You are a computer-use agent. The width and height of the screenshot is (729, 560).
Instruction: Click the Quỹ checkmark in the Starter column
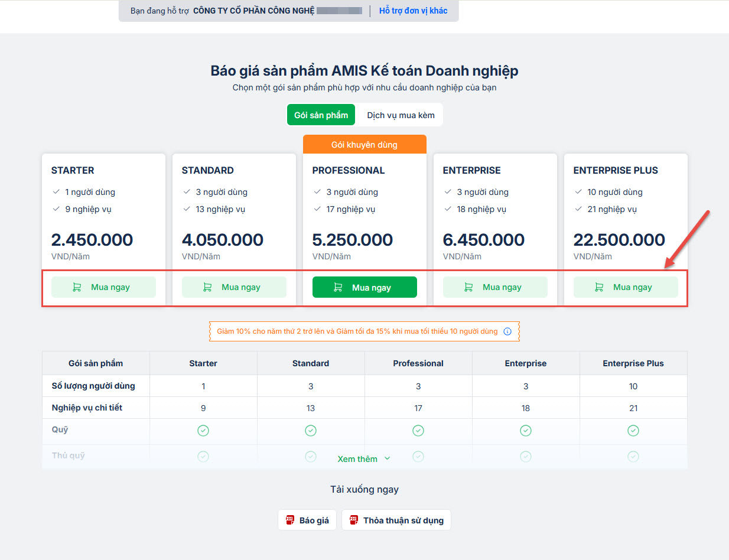[203, 431]
